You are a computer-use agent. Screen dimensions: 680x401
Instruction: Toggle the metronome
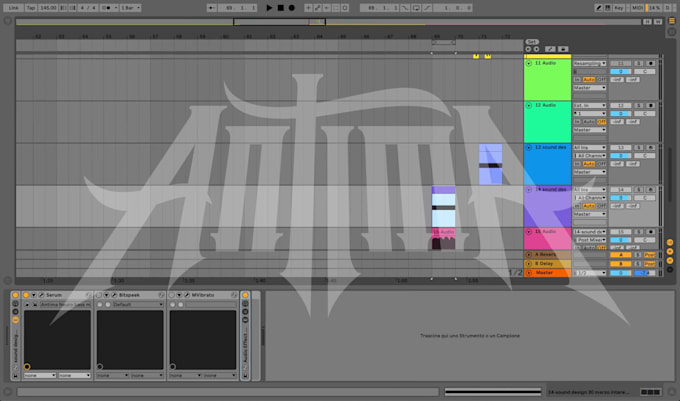106,8
